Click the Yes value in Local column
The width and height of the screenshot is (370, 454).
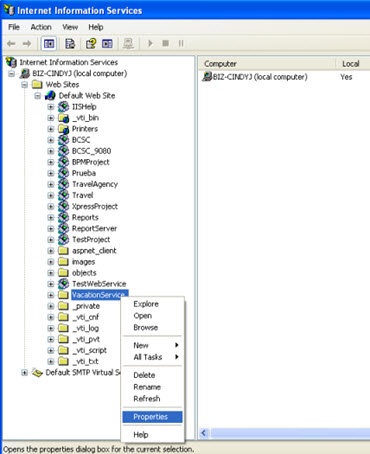tap(346, 77)
